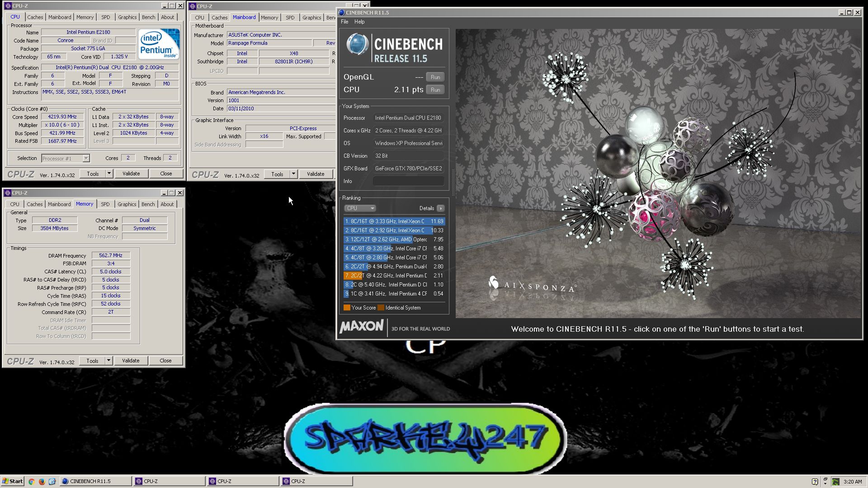Screen dimensions: 868x488
Task: Open Graphics tab in top-left CPU-Z window
Action: (x=127, y=17)
